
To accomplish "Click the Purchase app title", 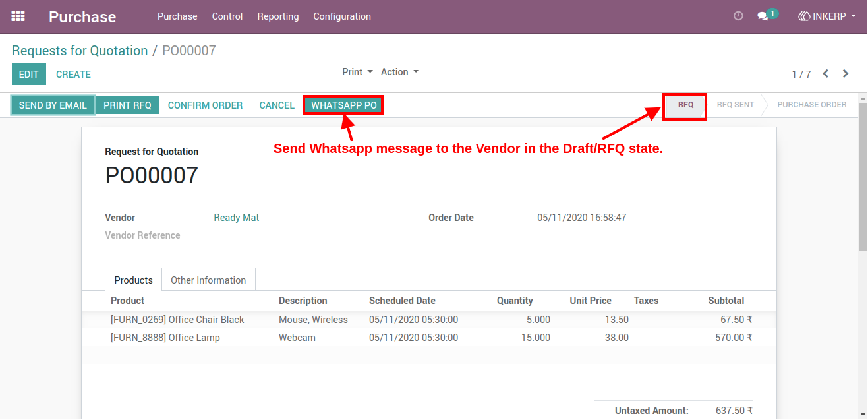I will pyautogui.click(x=82, y=17).
